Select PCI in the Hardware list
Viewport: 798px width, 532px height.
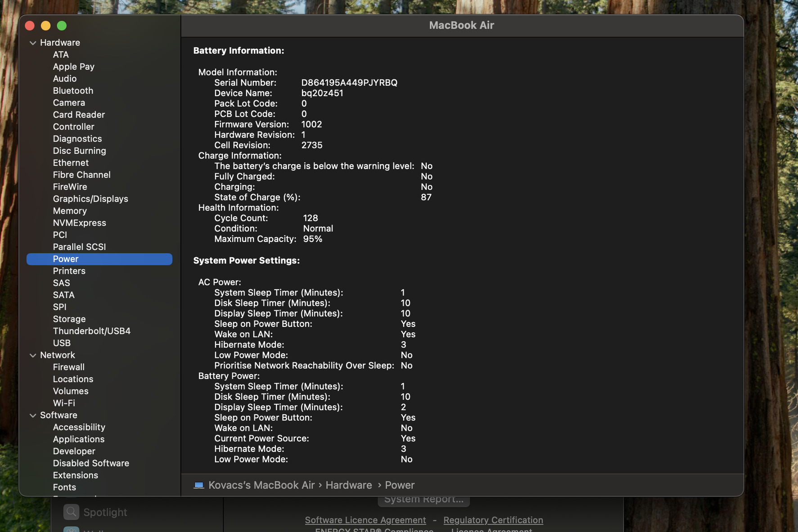pos(60,235)
